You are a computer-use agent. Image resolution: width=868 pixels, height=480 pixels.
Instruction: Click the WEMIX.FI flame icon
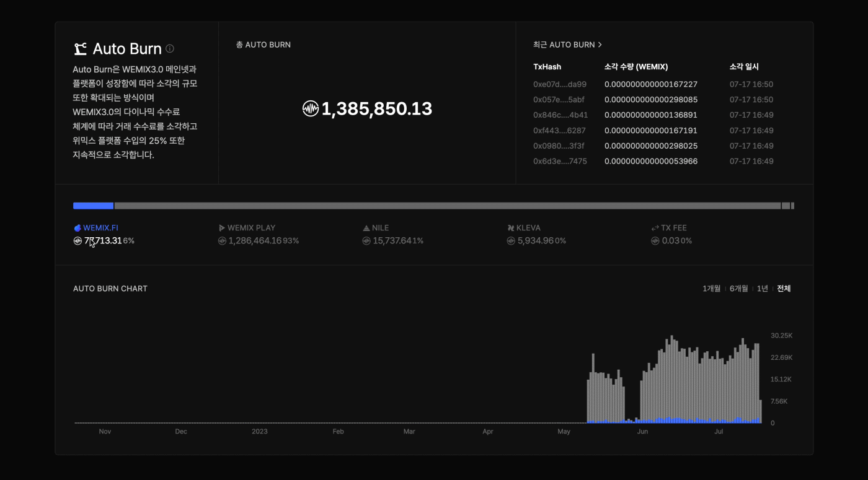(77, 228)
